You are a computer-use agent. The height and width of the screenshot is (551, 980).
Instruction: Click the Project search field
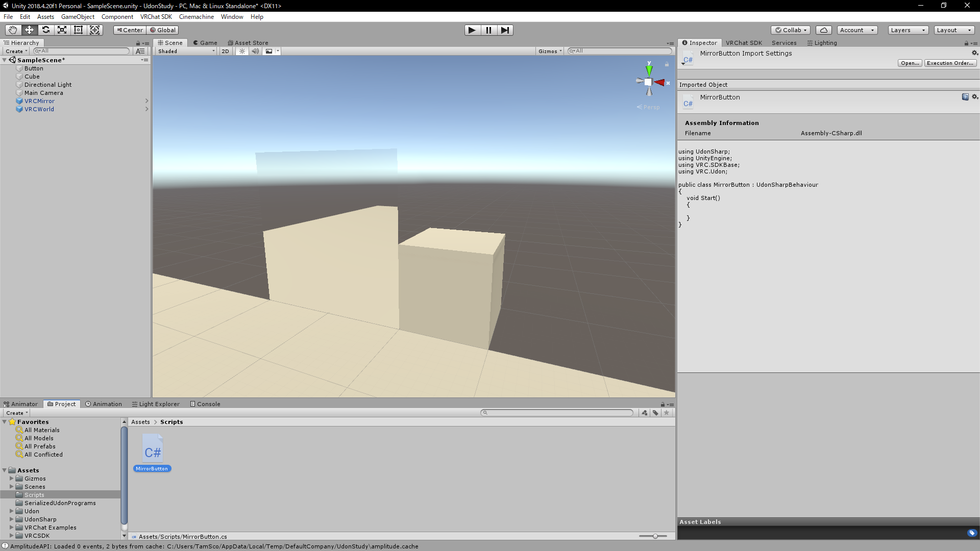click(x=557, y=413)
